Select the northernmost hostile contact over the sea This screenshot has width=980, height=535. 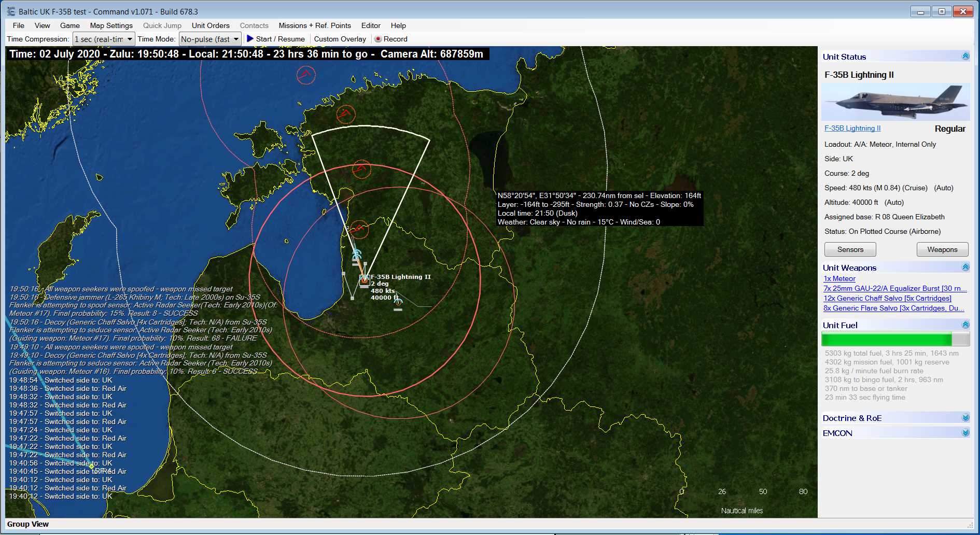(x=306, y=75)
